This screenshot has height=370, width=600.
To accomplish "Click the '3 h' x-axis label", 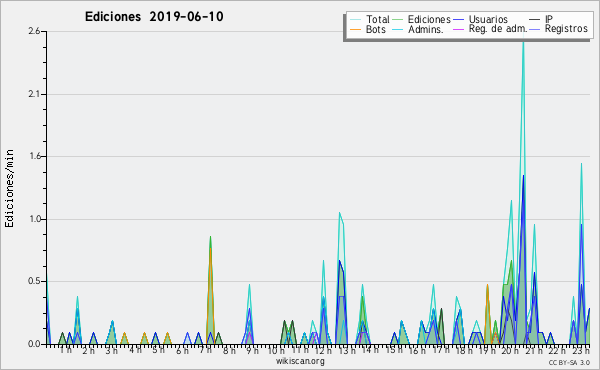I will [112, 350].
